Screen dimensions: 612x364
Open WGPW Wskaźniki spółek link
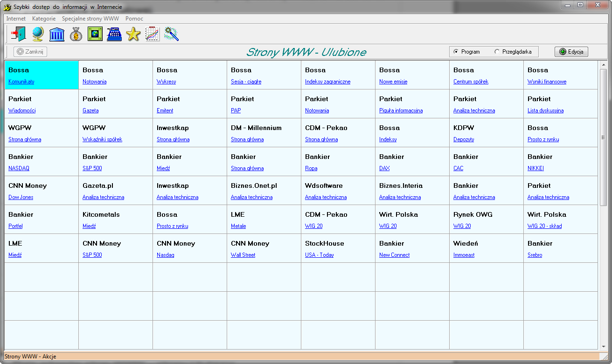point(102,139)
